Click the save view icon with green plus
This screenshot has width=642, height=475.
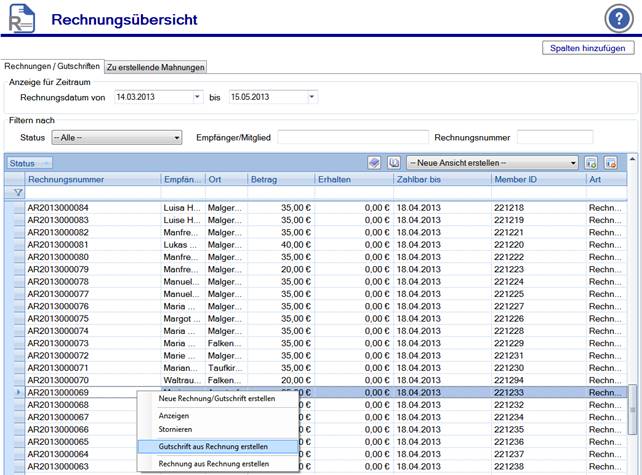[x=590, y=163]
